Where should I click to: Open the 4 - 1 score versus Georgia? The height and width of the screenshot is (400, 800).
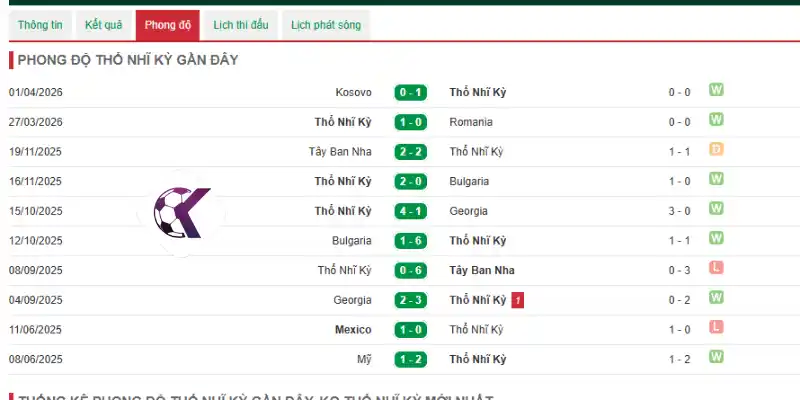[411, 211]
